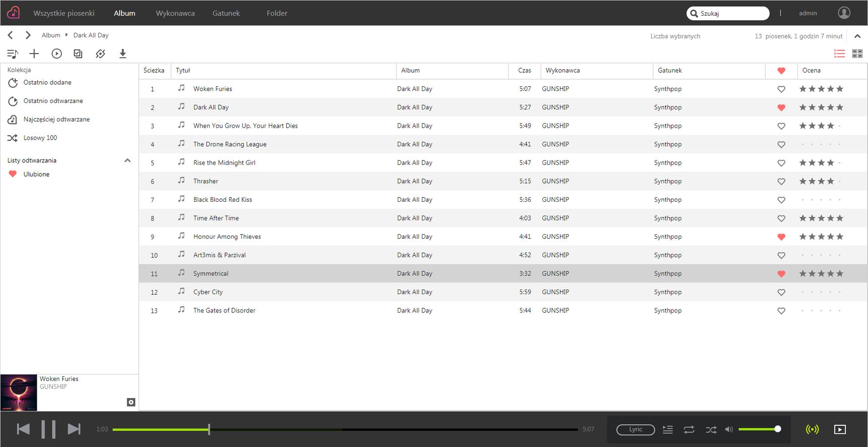Image resolution: width=868 pixels, height=447 pixels.
Task: Open Ostatnio dodane collection
Action: 47,82
